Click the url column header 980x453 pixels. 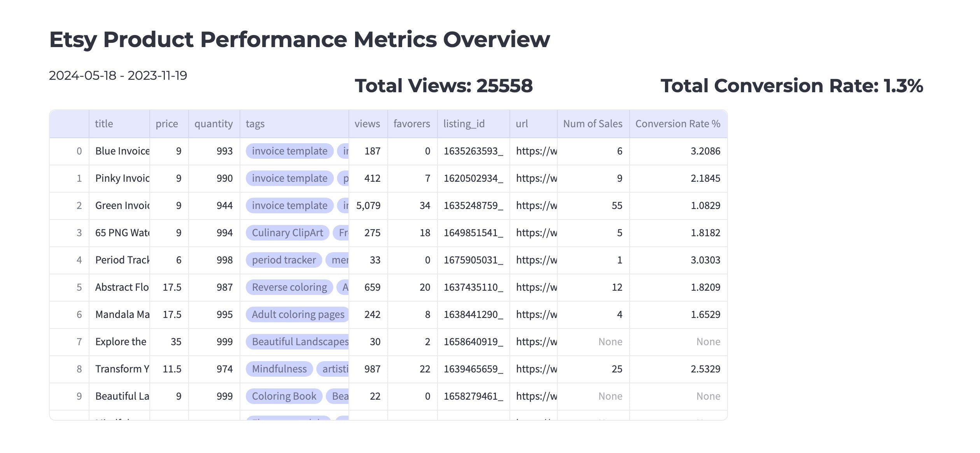534,124
